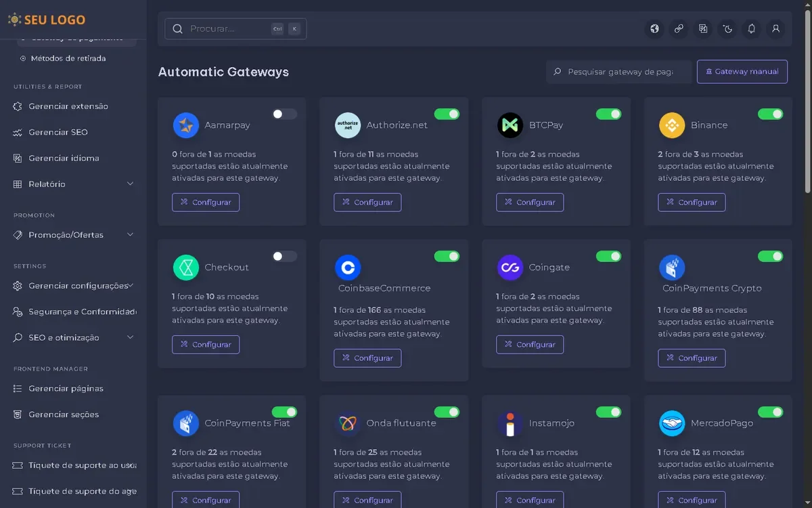Click the Binance gateway logo
The width and height of the screenshot is (812, 508).
(x=672, y=125)
